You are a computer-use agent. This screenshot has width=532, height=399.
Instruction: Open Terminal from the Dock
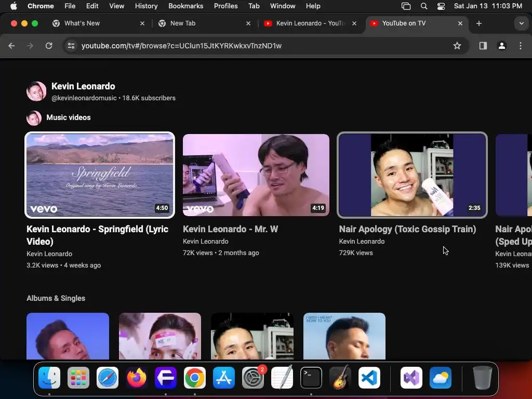[311, 378]
